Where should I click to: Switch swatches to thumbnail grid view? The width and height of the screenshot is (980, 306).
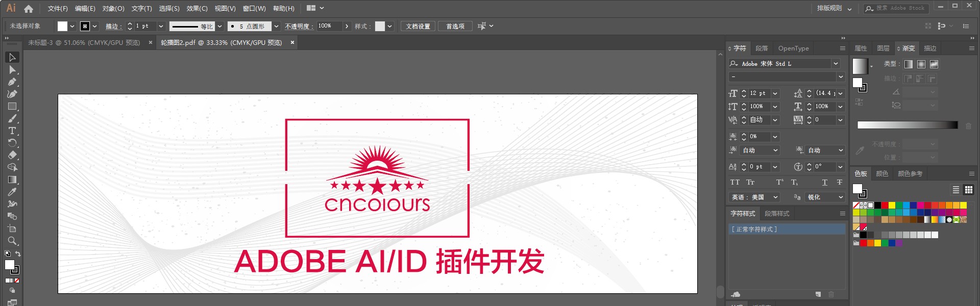pos(969,190)
